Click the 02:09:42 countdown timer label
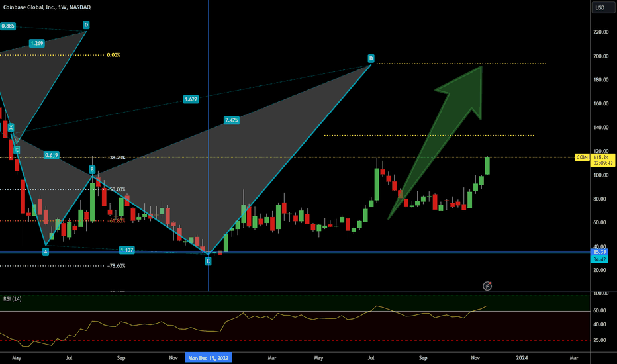Viewport: 617px width, 364px height. coord(603,163)
